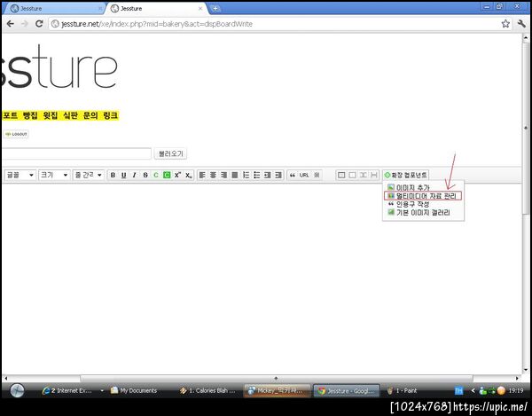Open the 문의 navigation link
This screenshot has height=416, width=532.
pyautogui.click(x=90, y=115)
